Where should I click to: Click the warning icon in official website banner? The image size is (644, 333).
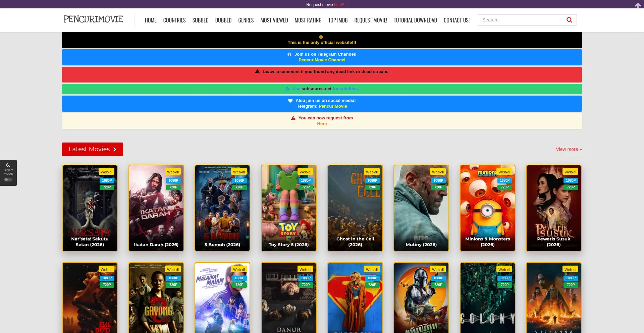click(x=321, y=37)
